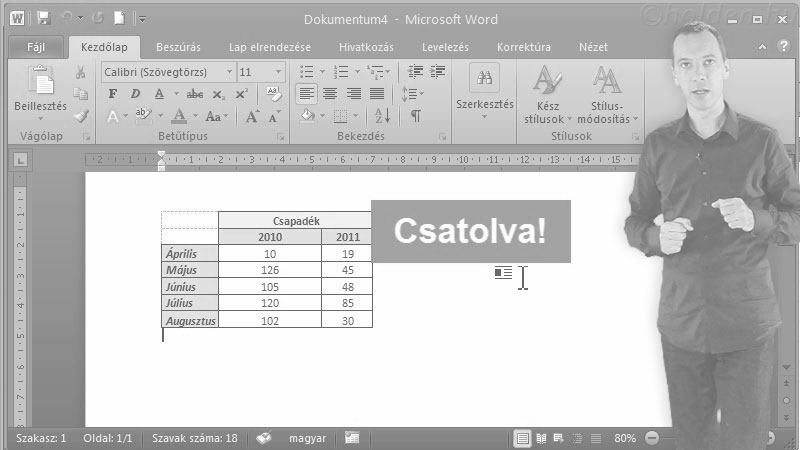Select Print Layout view button

522,438
